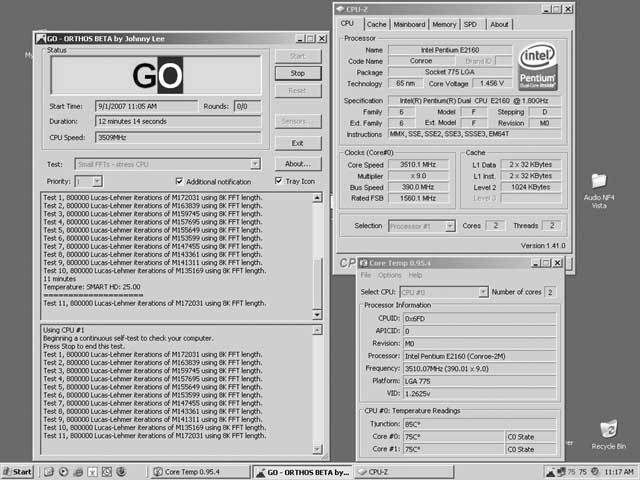Switch to CPU-Z taskbar button
The width and height of the screenshot is (640, 480).
(x=404, y=472)
